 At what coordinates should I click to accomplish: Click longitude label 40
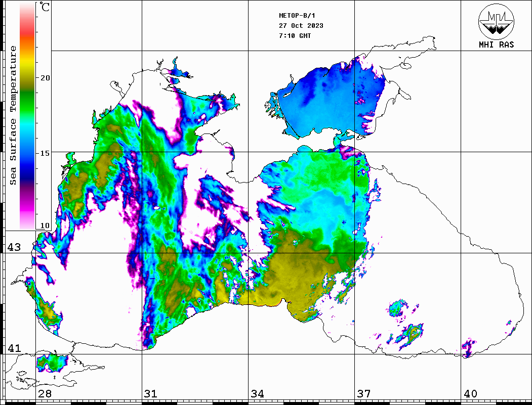point(470,394)
